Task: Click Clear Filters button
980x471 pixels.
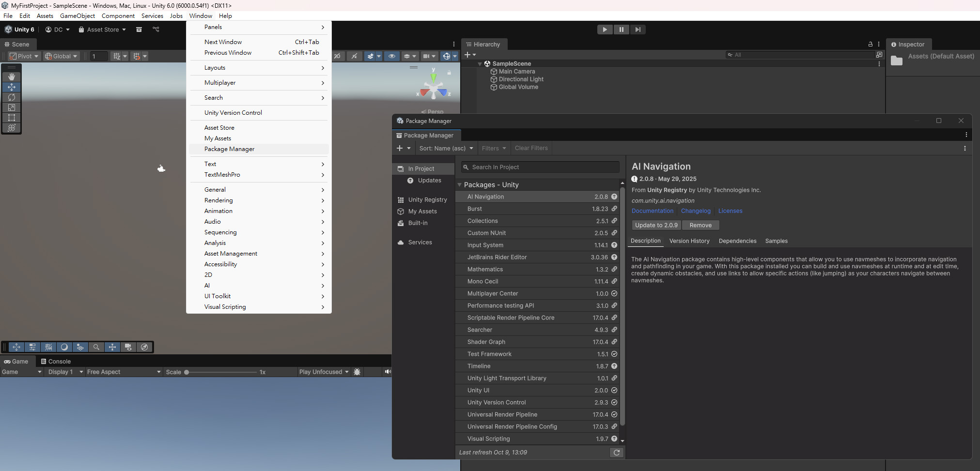Action: (x=531, y=148)
